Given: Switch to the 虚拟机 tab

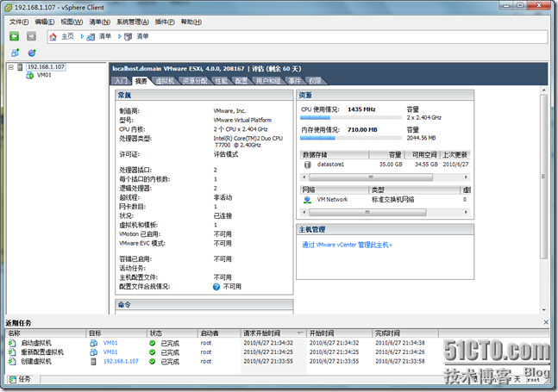Looking at the screenshot, I should point(165,81).
